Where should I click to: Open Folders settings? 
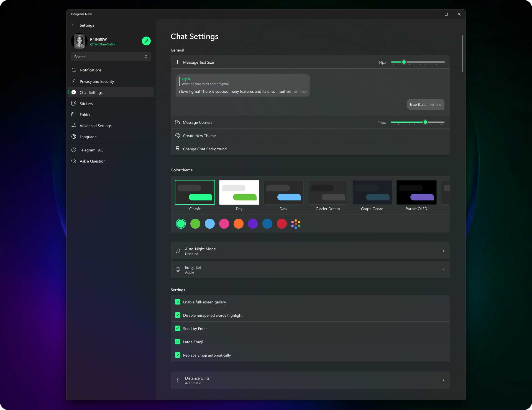click(111, 114)
